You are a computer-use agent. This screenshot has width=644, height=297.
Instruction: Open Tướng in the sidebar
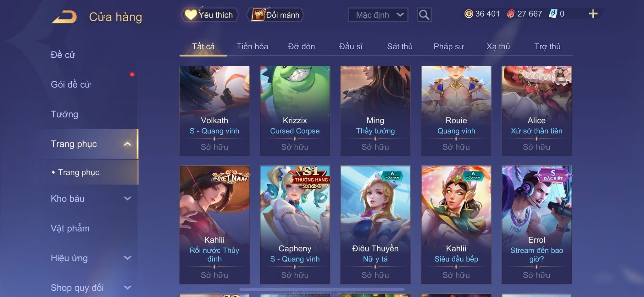click(x=64, y=114)
